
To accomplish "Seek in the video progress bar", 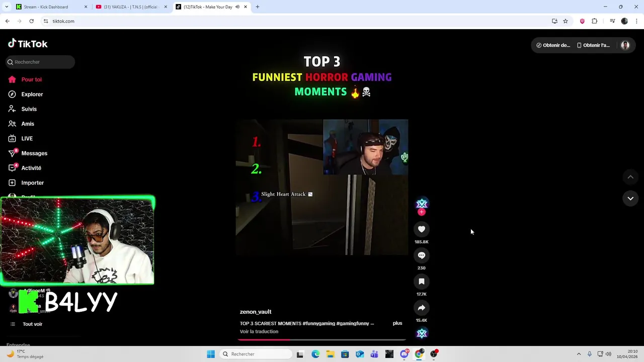I will (x=322, y=340).
